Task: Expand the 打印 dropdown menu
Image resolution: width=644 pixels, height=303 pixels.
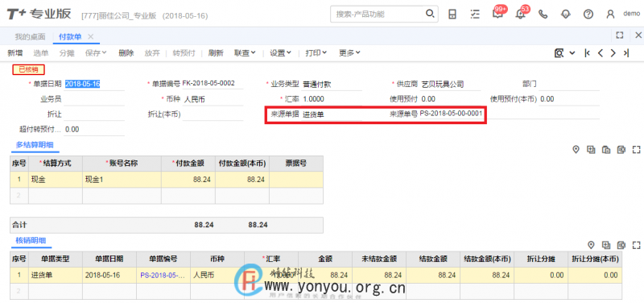Action: tap(316, 52)
